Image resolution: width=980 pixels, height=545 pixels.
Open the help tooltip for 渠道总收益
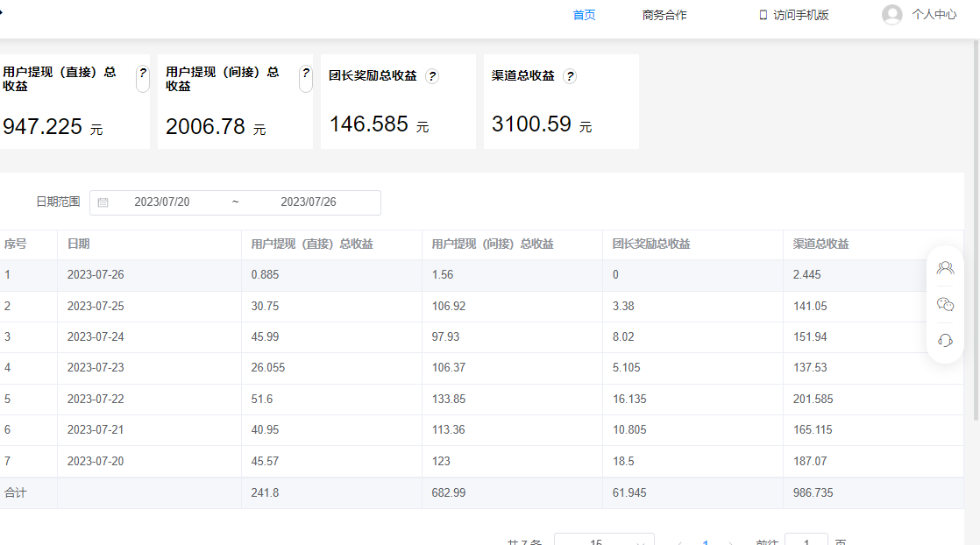(569, 75)
